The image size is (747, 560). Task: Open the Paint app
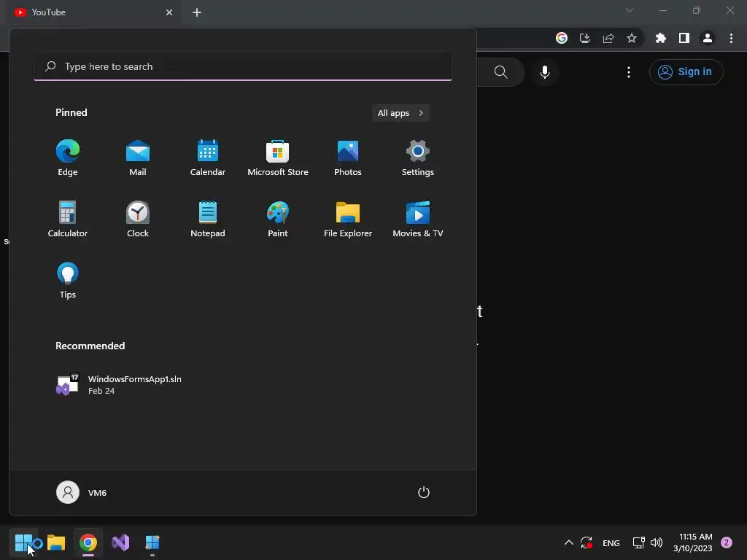click(278, 219)
